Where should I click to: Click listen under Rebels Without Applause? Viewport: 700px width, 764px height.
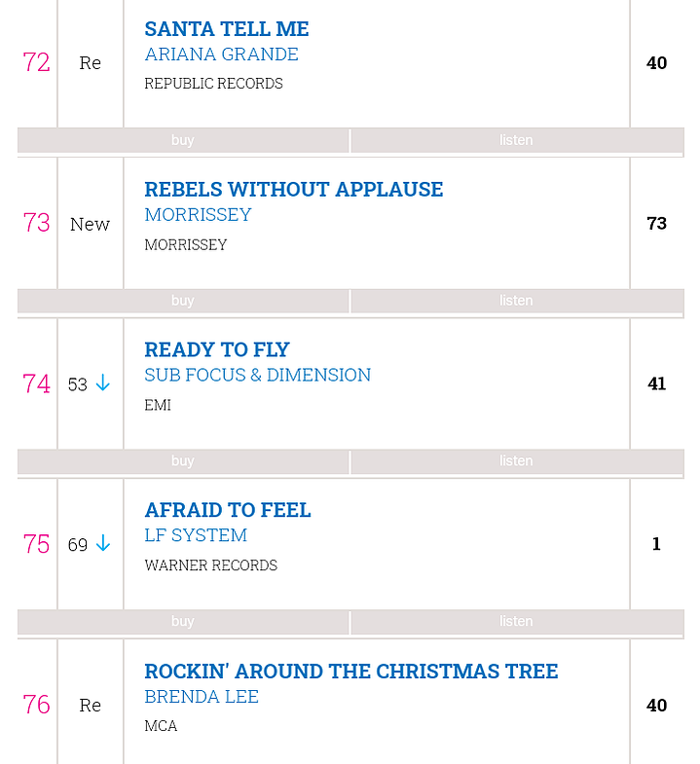pyautogui.click(x=517, y=301)
